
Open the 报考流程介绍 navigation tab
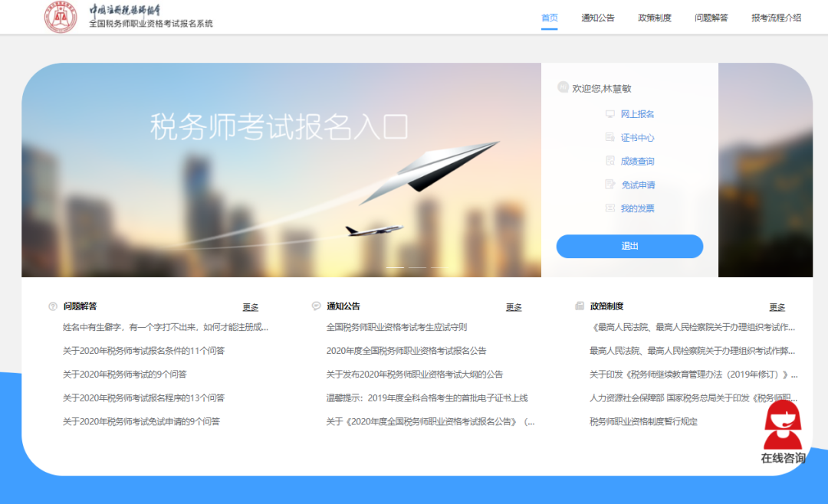tap(776, 18)
